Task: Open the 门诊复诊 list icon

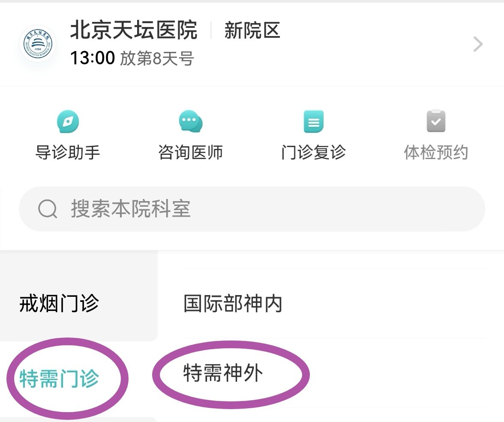Action: coord(313,121)
